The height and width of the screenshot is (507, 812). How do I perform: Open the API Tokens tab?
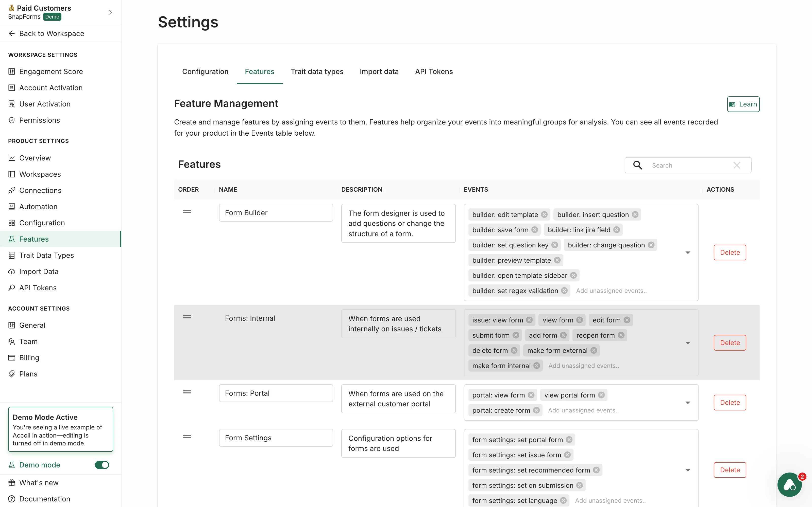[433, 71]
